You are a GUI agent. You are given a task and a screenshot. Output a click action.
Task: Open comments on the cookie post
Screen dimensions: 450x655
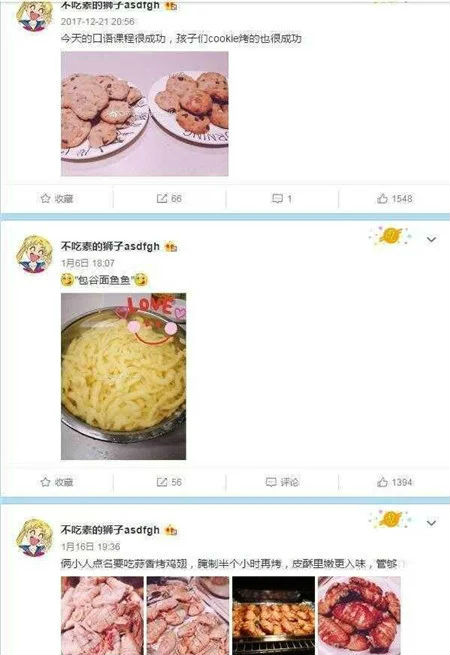coord(282,198)
